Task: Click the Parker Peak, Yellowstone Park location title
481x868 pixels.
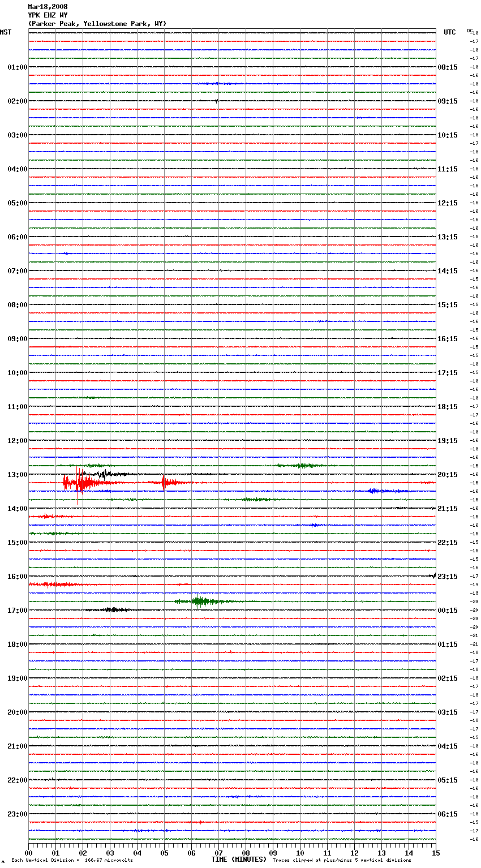Action: (97, 24)
